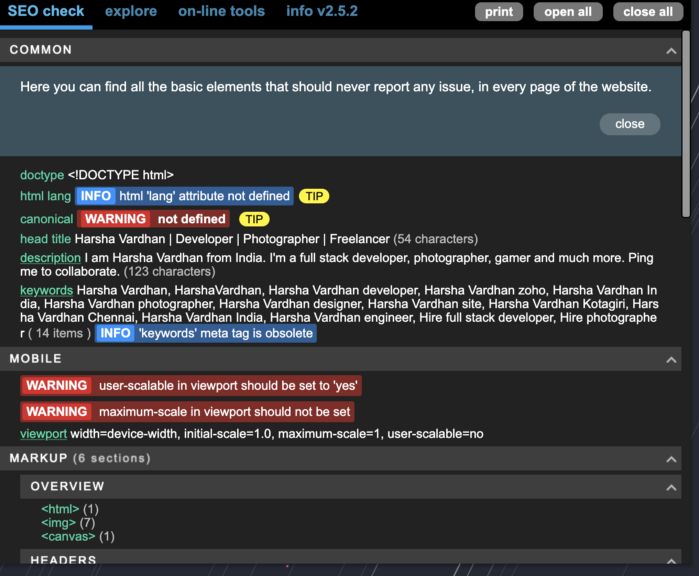The image size is (699, 576).
Task: Click the COMMON section header
Action: (341, 50)
